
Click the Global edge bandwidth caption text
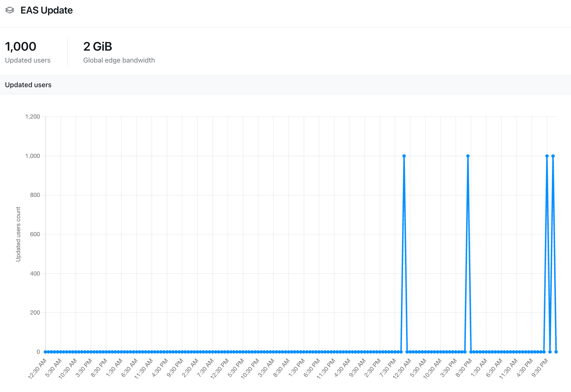[119, 60]
